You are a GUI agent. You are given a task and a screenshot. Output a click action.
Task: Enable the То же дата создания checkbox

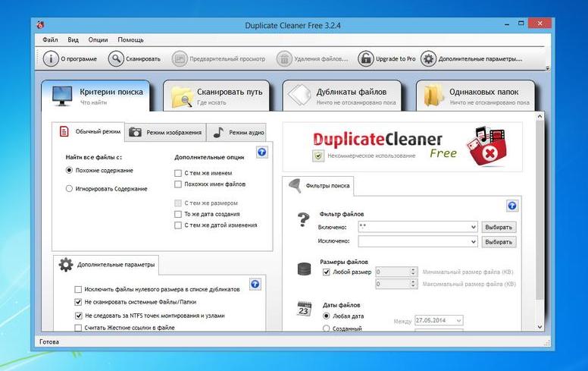[178, 214]
